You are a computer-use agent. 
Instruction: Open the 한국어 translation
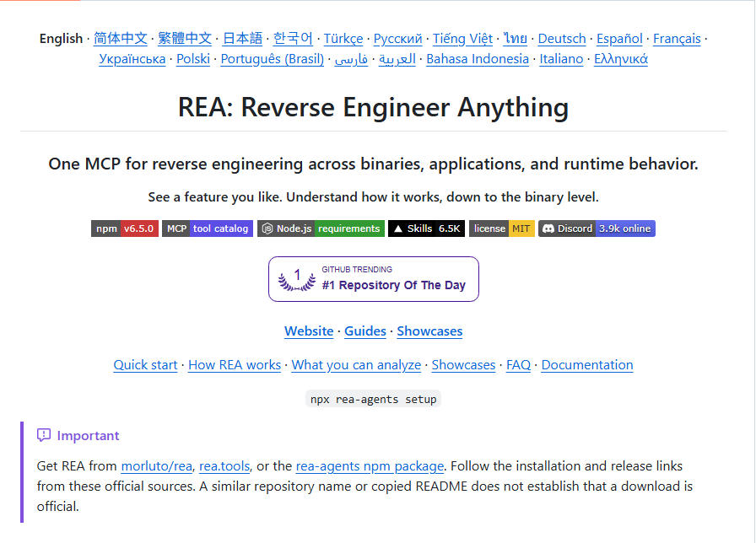click(x=293, y=39)
